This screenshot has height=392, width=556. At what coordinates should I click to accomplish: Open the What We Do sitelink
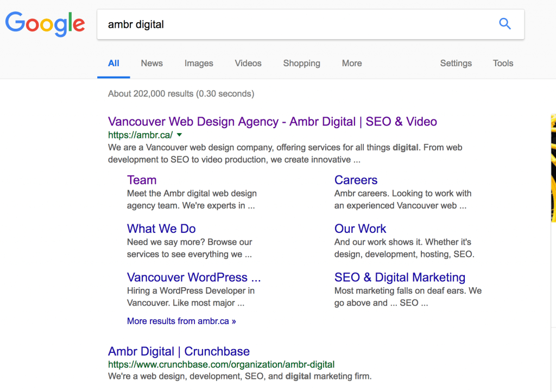[x=161, y=229]
